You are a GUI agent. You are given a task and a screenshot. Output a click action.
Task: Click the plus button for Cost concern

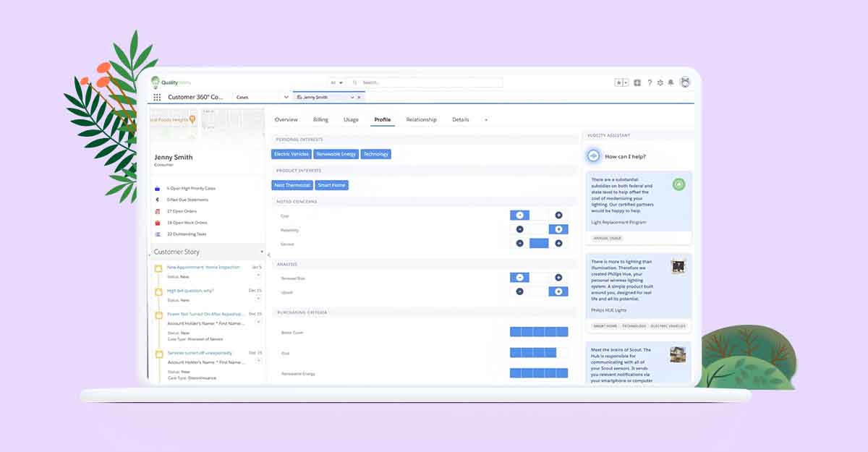558,216
